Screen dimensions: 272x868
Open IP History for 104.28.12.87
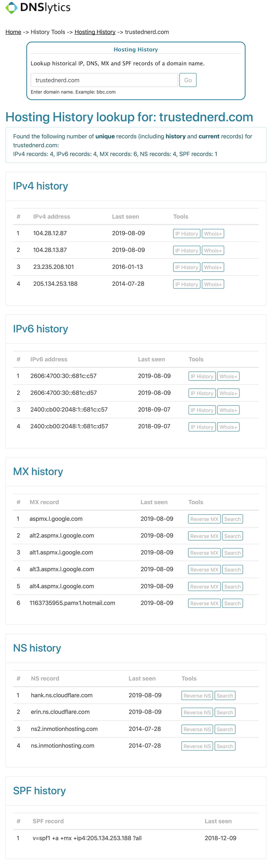(x=187, y=234)
